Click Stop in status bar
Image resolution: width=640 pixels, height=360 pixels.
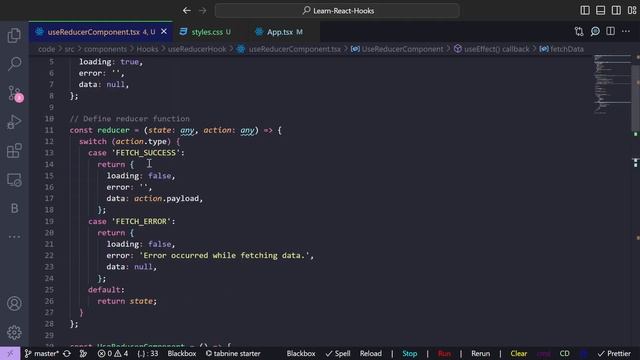click(410, 353)
